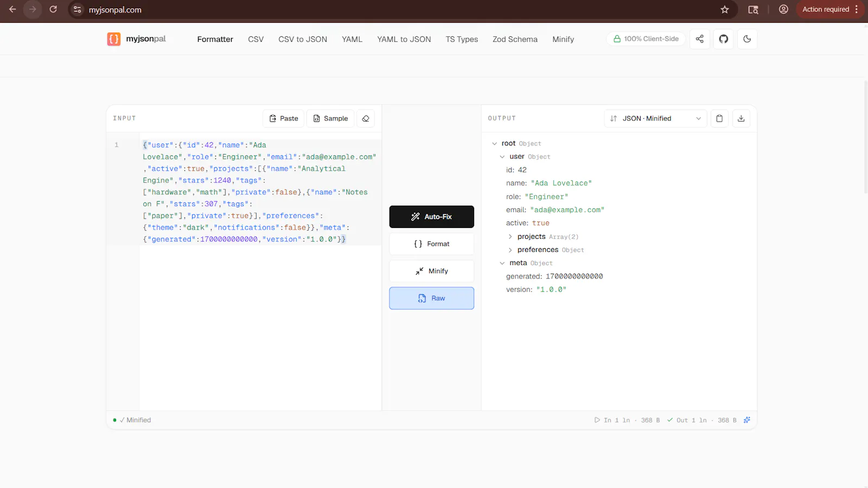Open the tab search icon in browser toolbar
This screenshot has height=488, width=868.
[753, 9]
